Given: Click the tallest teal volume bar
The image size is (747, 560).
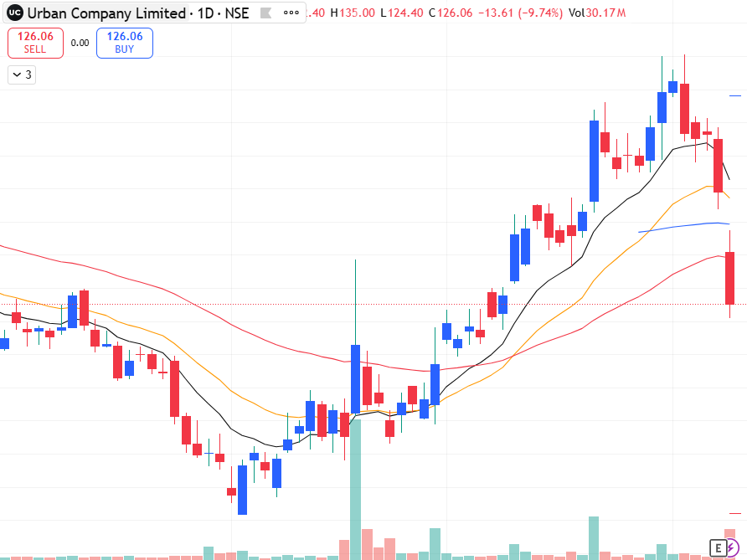Looking at the screenshot, I should [355, 490].
